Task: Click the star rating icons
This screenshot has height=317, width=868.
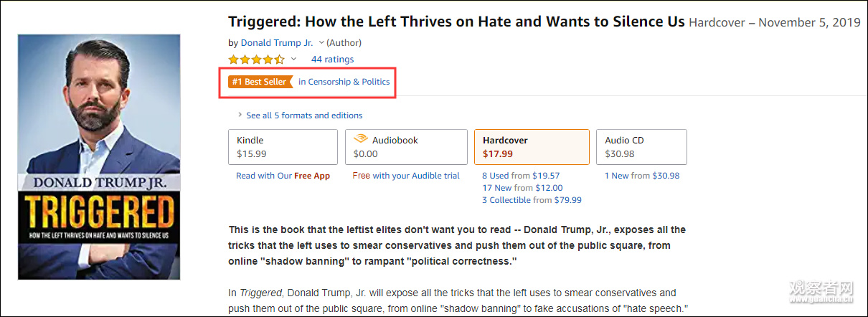Action: pyautogui.click(x=256, y=60)
